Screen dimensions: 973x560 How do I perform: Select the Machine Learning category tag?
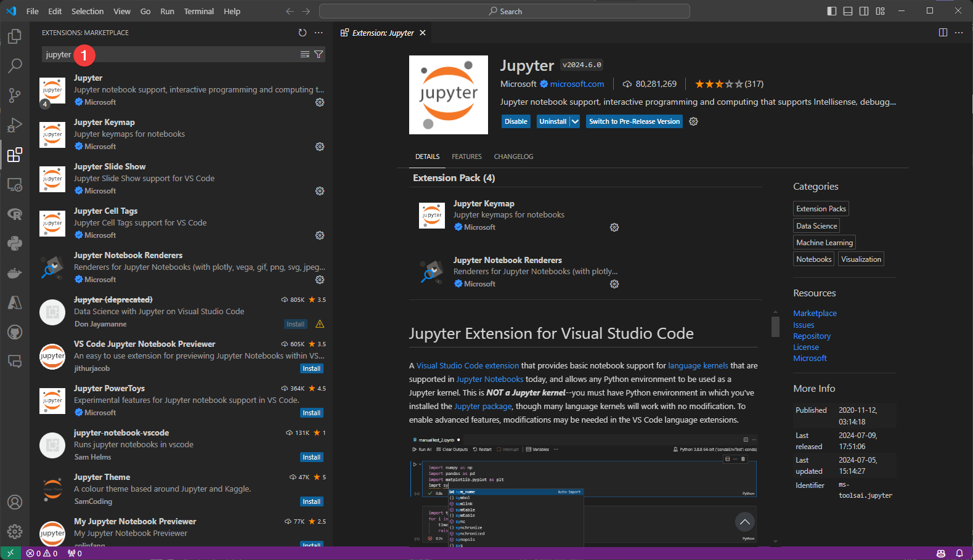click(824, 242)
